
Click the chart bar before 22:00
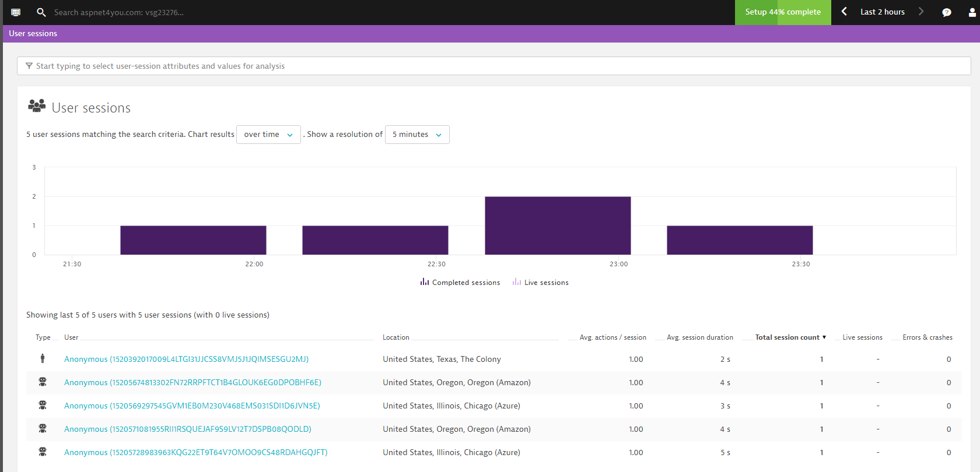pos(193,240)
